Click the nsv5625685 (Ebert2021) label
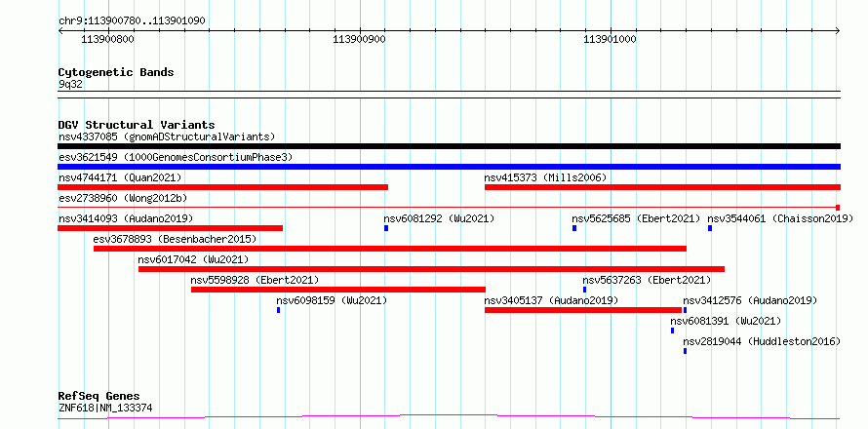Viewport: 868px width, 429px height. click(x=636, y=218)
